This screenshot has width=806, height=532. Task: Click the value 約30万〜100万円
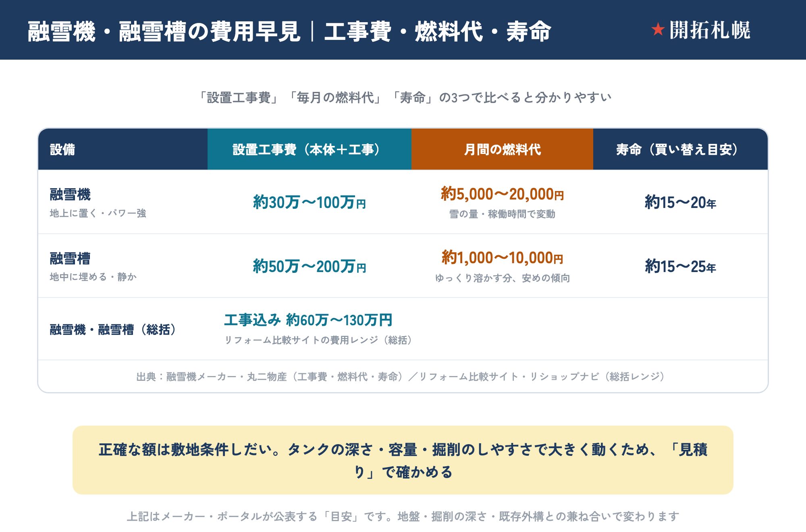[309, 202]
